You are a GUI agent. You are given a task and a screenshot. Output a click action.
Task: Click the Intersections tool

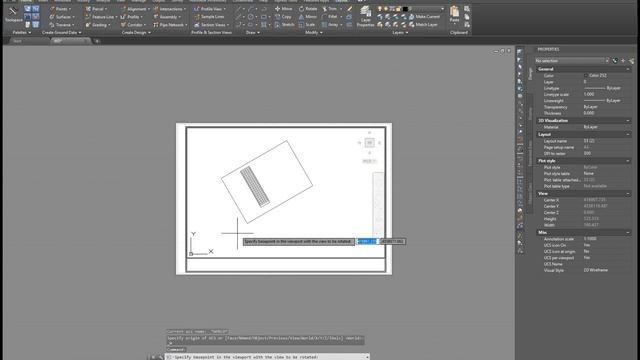[x=170, y=9]
